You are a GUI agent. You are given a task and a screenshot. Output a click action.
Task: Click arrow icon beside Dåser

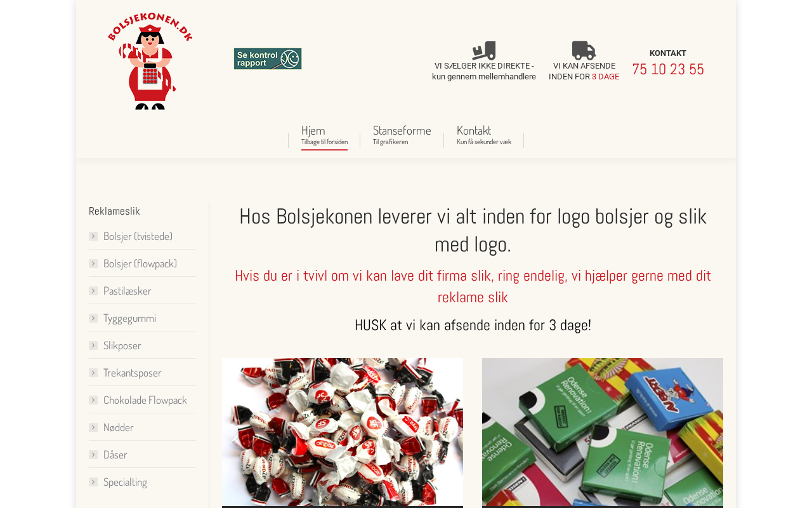click(93, 455)
